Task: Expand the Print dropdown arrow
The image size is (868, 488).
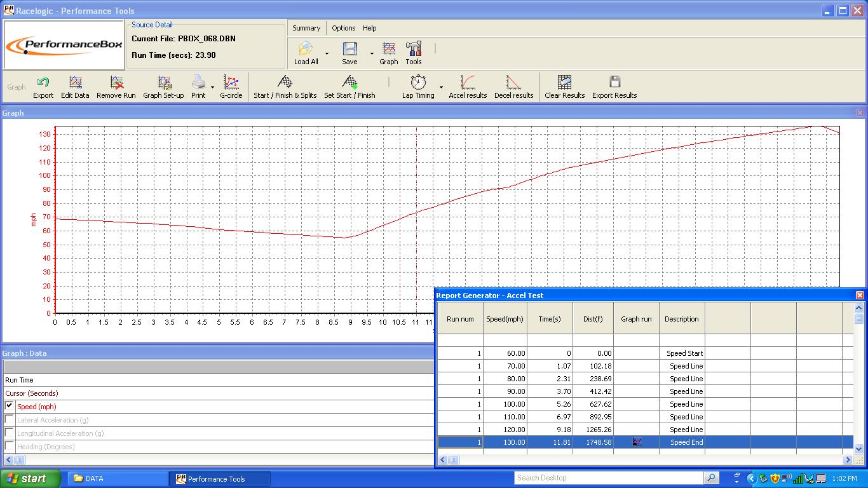Action: pyautogui.click(x=212, y=87)
